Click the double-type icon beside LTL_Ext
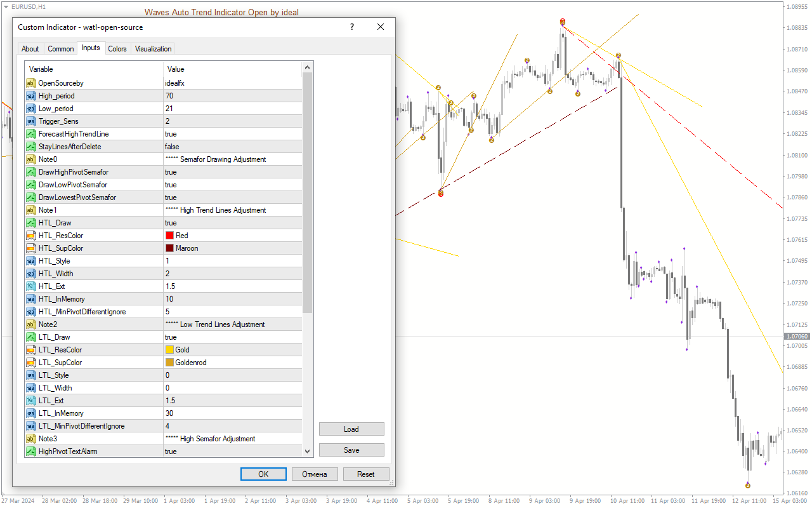The height and width of the screenshot is (508, 812). coord(30,401)
